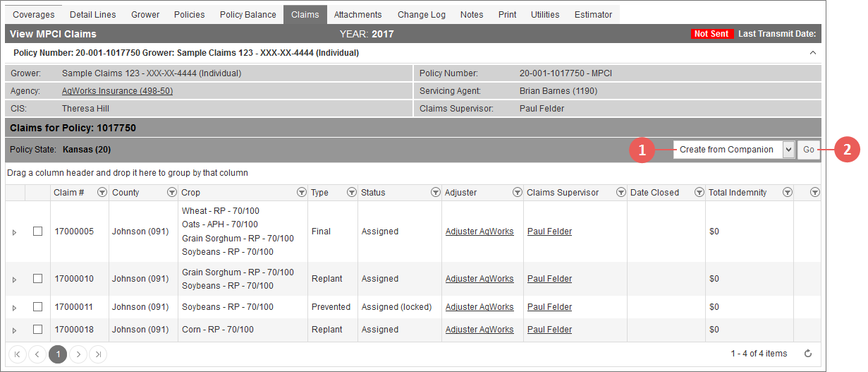Refresh the claims grid with the reload icon
Viewport: 868px width, 372px height.
click(x=808, y=354)
